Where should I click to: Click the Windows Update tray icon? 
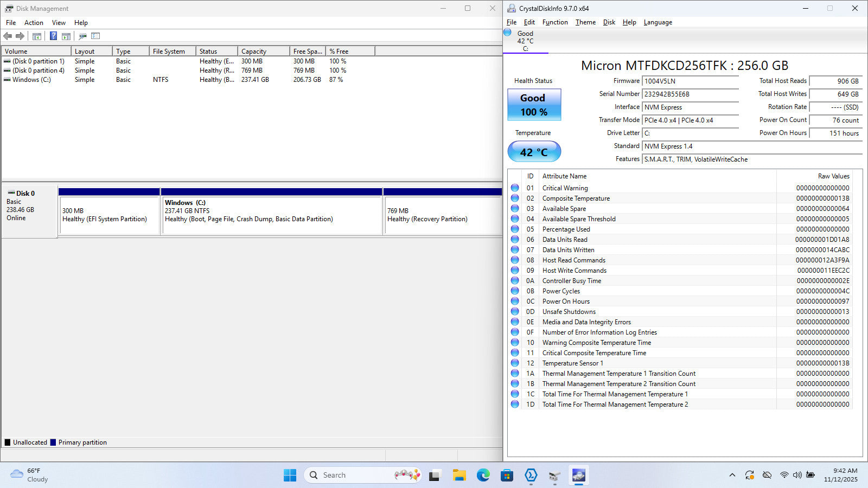point(749,475)
